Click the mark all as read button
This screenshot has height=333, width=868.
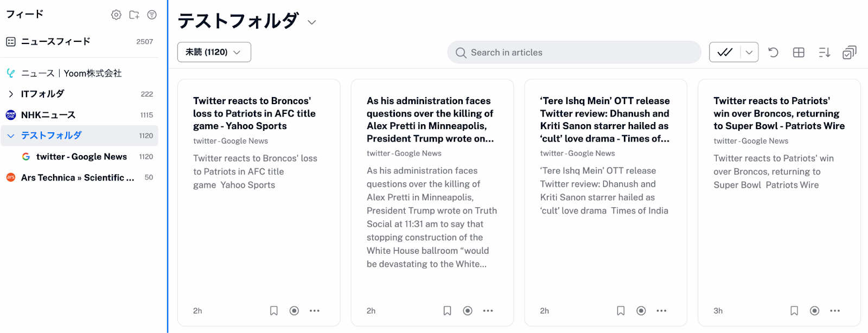click(x=725, y=53)
